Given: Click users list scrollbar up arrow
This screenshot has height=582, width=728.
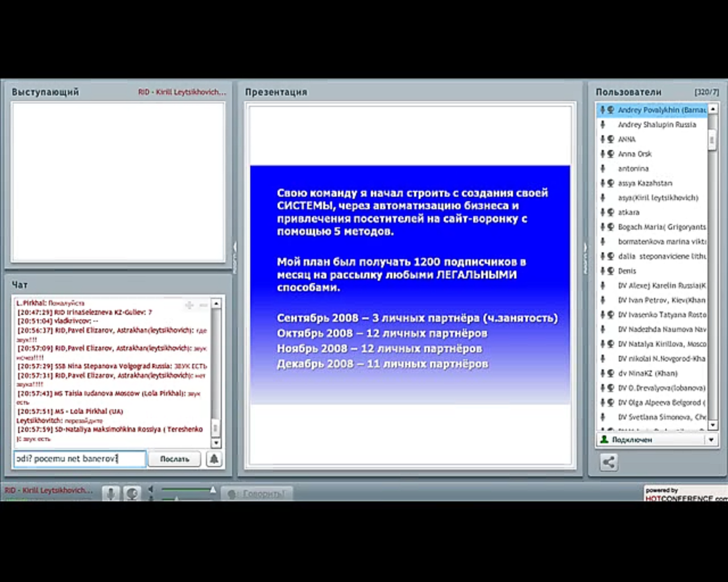Looking at the screenshot, I should (x=713, y=109).
